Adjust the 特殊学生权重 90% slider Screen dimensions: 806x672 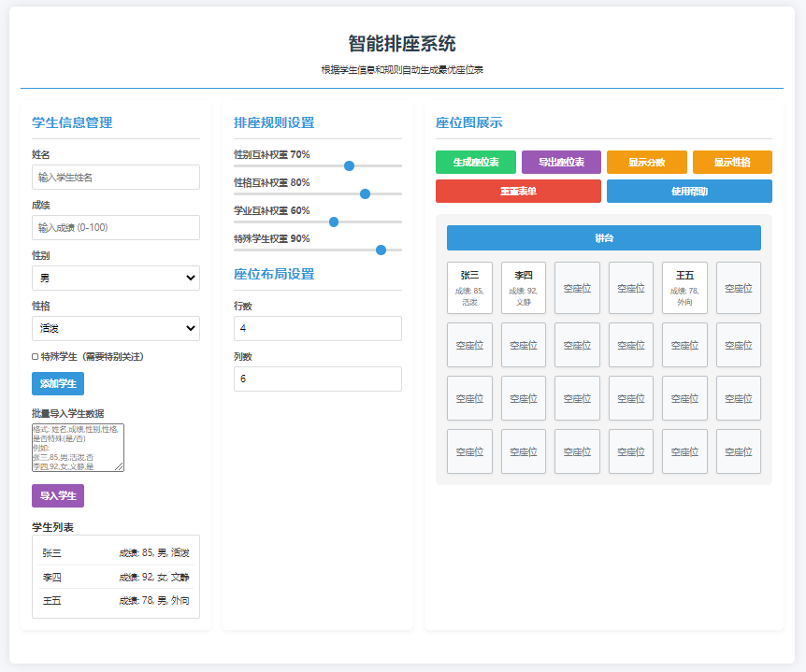click(381, 250)
